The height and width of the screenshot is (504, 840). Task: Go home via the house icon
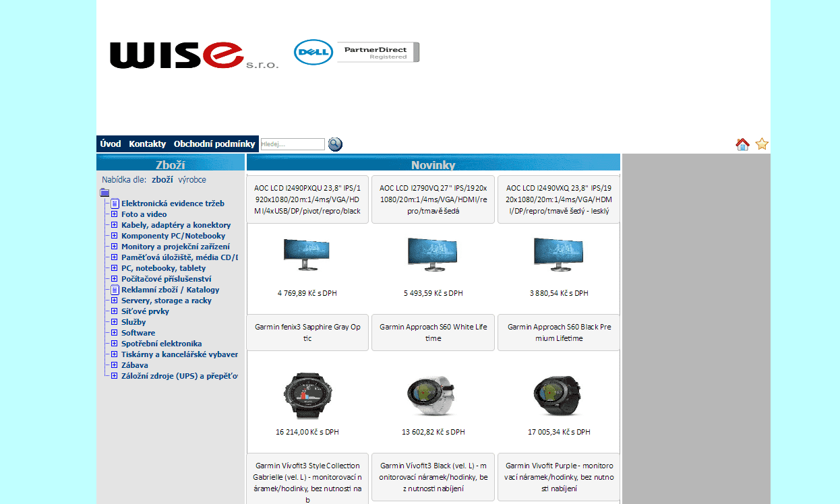[x=742, y=144]
